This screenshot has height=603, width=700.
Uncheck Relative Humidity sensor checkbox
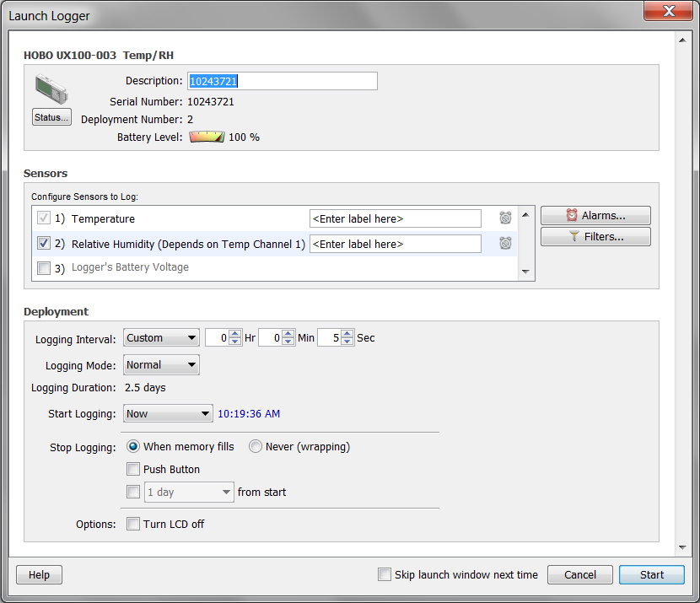tap(44, 244)
